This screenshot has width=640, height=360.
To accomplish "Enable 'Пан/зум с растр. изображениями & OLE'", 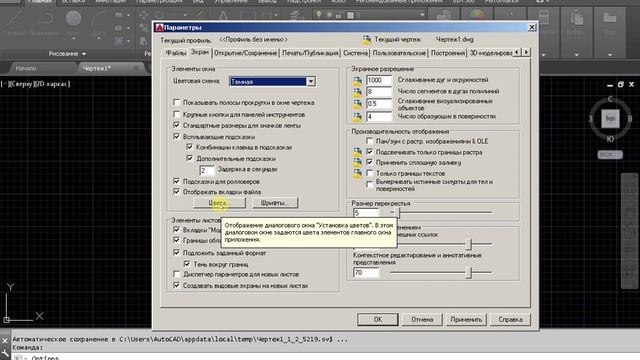I will pos(369,141).
